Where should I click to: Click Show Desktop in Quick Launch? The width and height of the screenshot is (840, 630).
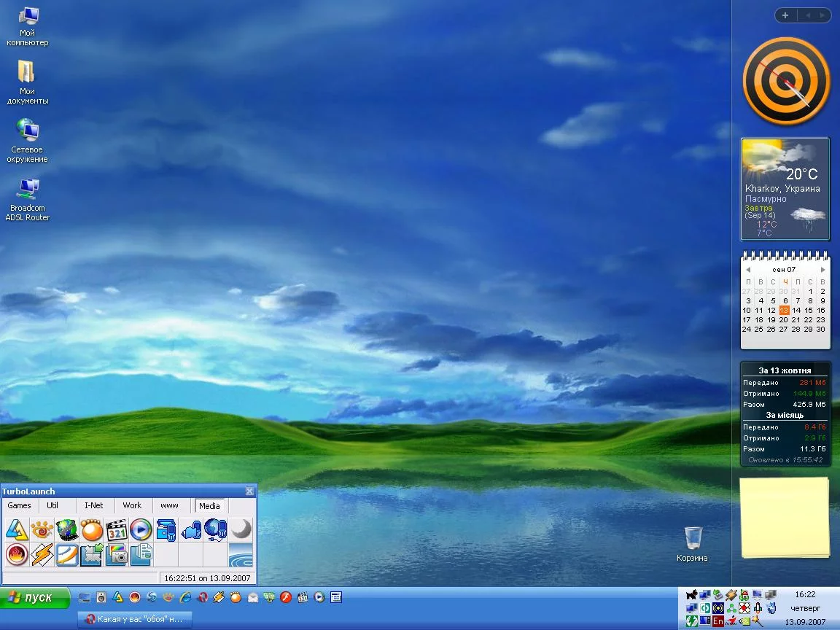pyautogui.click(x=84, y=597)
